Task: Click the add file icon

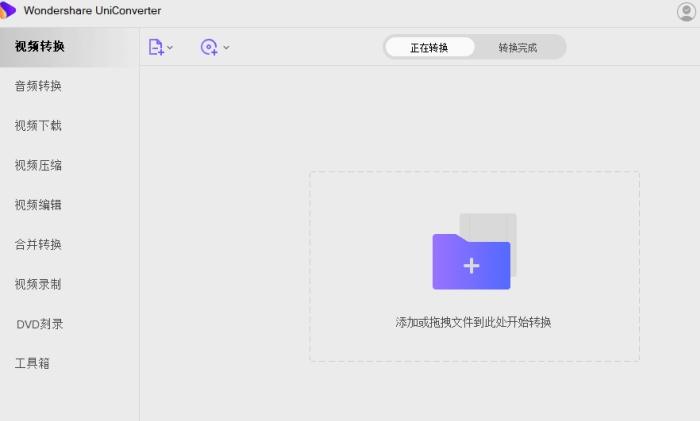Action: point(156,47)
